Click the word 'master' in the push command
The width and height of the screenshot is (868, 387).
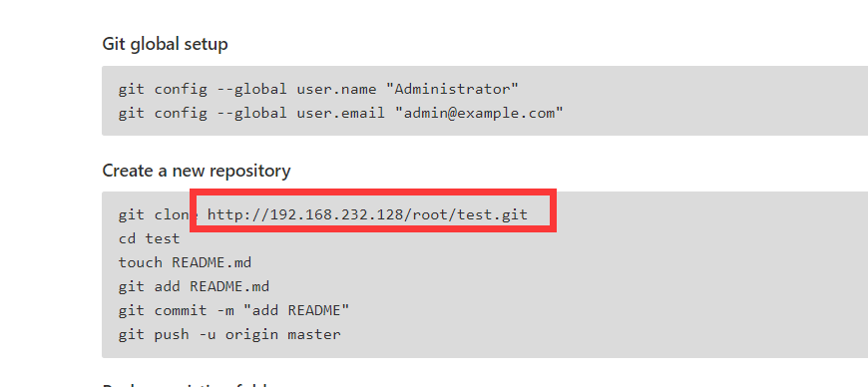coord(314,334)
